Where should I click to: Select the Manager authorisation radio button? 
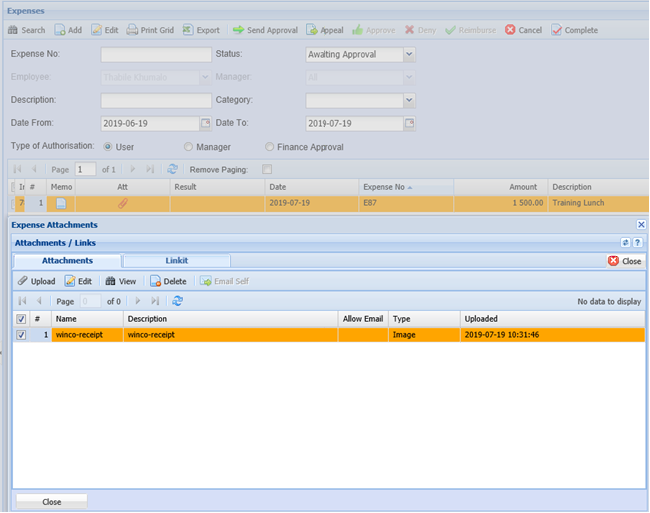[188, 147]
